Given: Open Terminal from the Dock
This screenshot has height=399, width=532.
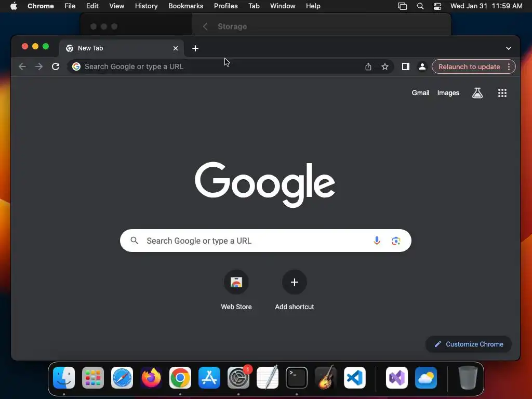Looking at the screenshot, I should click(297, 378).
